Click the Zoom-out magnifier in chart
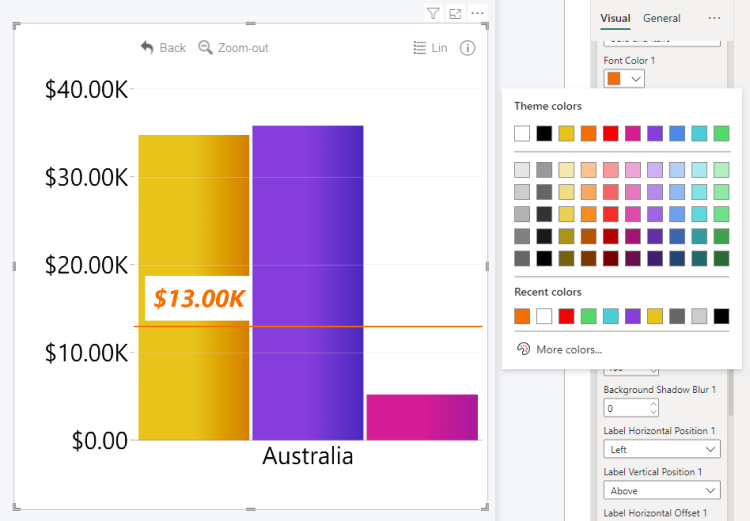750x521 pixels. (x=206, y=47)
